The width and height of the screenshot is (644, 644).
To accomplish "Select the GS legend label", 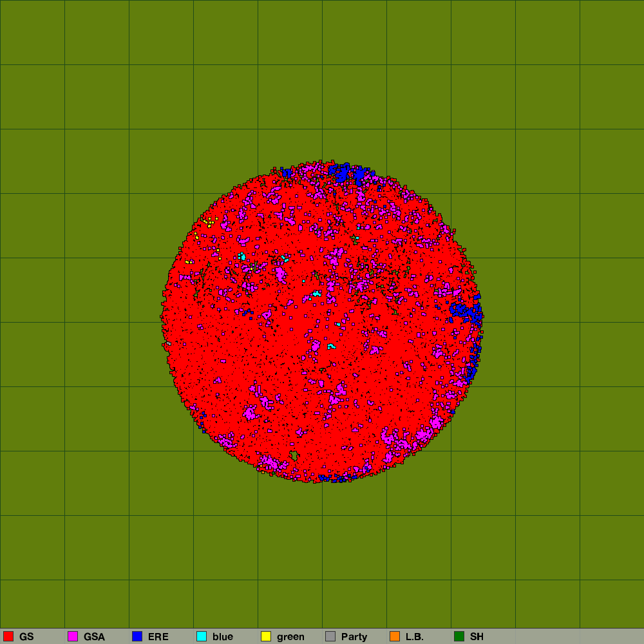I will pos(26,637).
